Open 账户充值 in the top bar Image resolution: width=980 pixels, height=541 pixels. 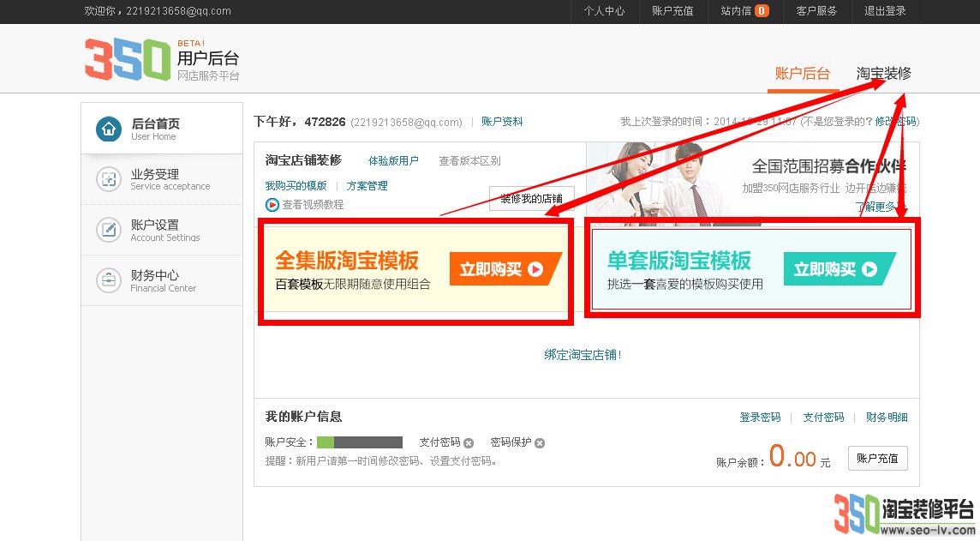coord(672,10)
